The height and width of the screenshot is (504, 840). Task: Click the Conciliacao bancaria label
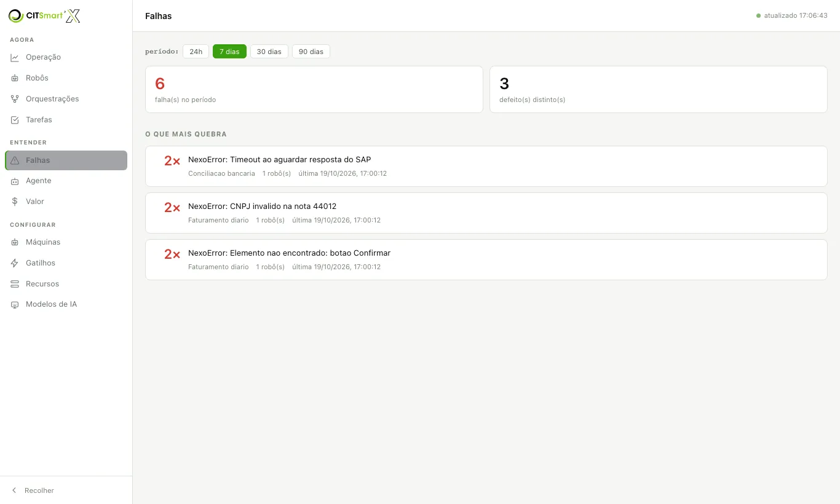221,173
